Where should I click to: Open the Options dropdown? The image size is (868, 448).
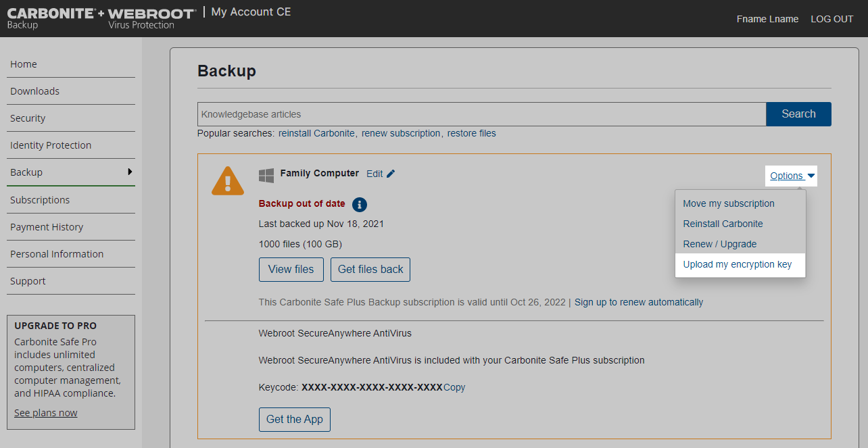(x=792, y=176)
